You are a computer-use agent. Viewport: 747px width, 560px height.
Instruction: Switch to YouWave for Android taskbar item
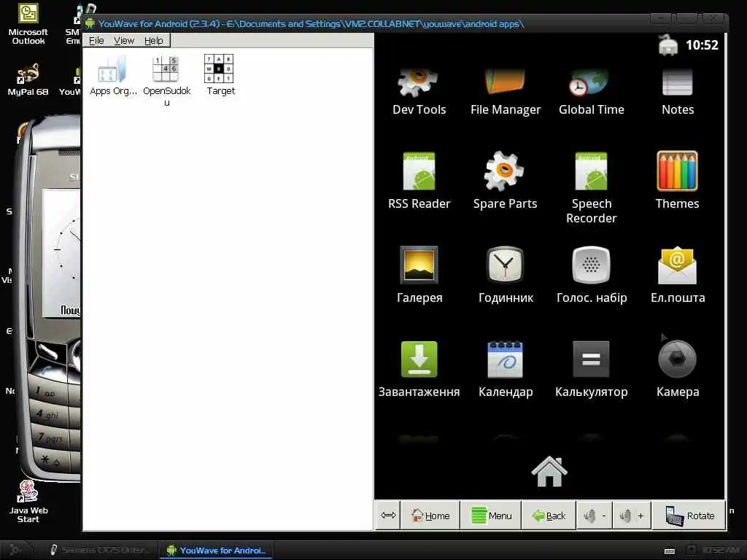coord(217,550)
